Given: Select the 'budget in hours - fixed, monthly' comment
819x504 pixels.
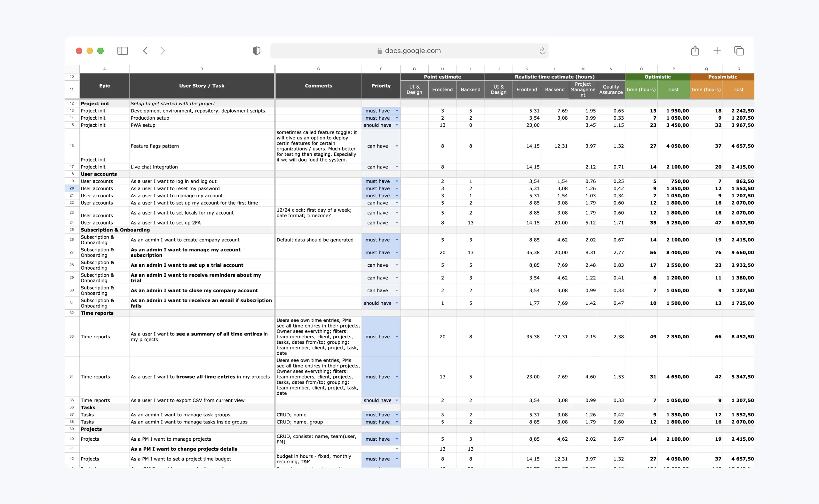Looking at the screenshot, I should pos(318,459).
